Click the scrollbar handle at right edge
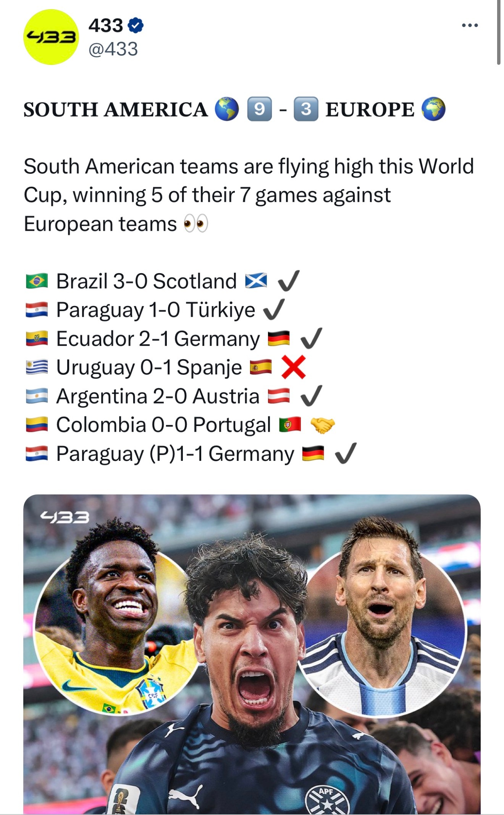Viewport: 504px width, 815px height. (x=499, y=32)
